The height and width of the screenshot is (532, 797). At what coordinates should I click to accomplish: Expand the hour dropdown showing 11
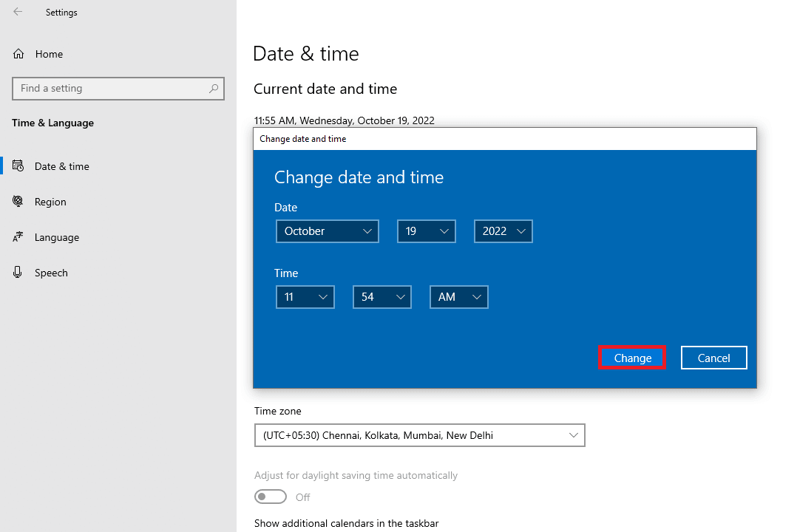[x=305, y=296]
